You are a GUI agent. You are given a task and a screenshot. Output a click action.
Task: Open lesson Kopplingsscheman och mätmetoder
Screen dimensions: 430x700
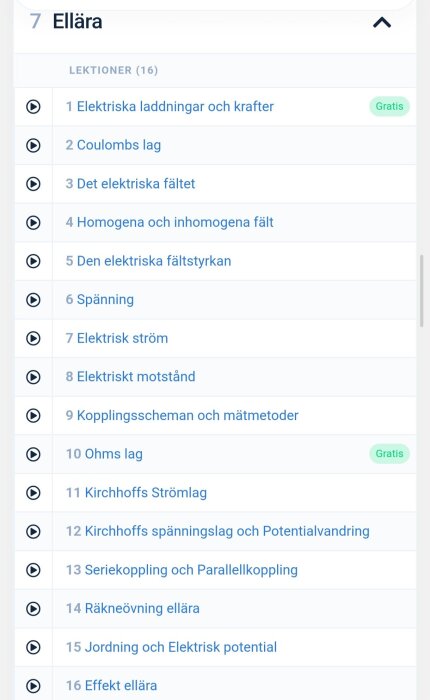182,416
